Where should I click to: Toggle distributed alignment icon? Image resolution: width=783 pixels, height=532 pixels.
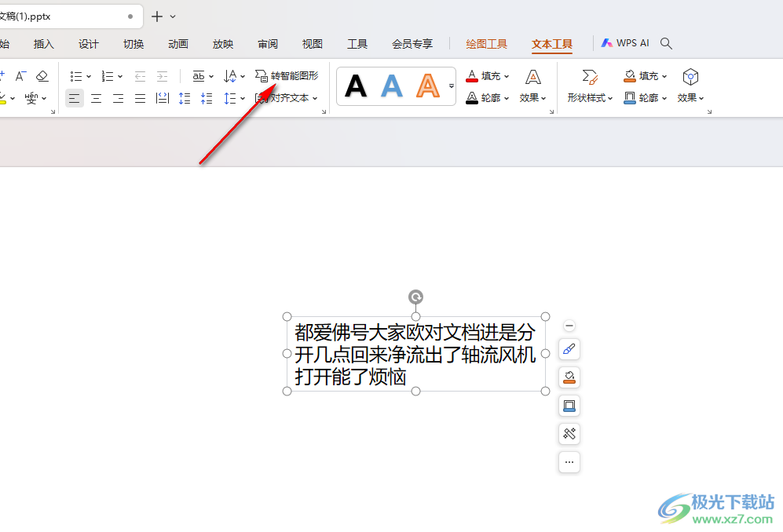(x=163, y=98)
